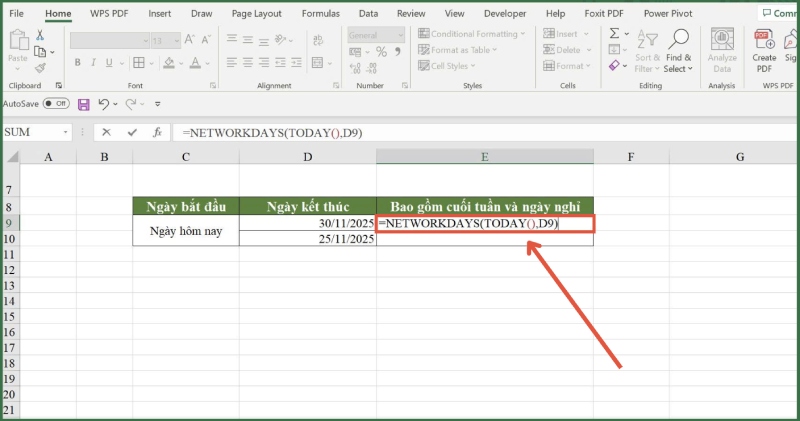Cancel formula entry with the X icon
This screenshot has height=421, width=800.
tap(107, 132)
